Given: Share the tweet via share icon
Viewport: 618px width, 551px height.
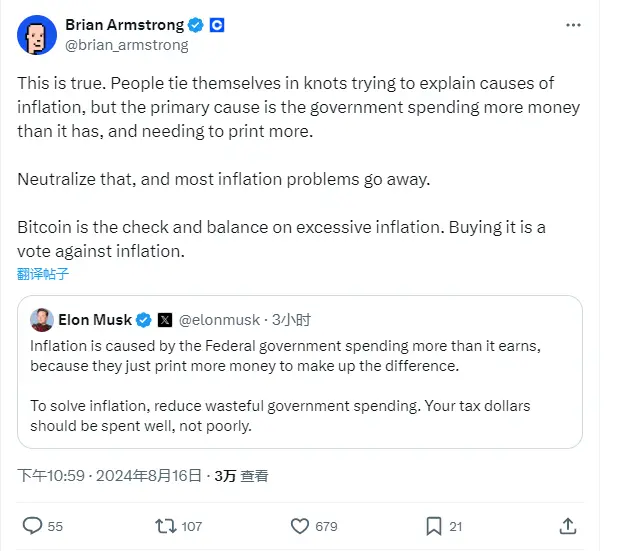Looking at the screenshot, I should tap(568, 525).
